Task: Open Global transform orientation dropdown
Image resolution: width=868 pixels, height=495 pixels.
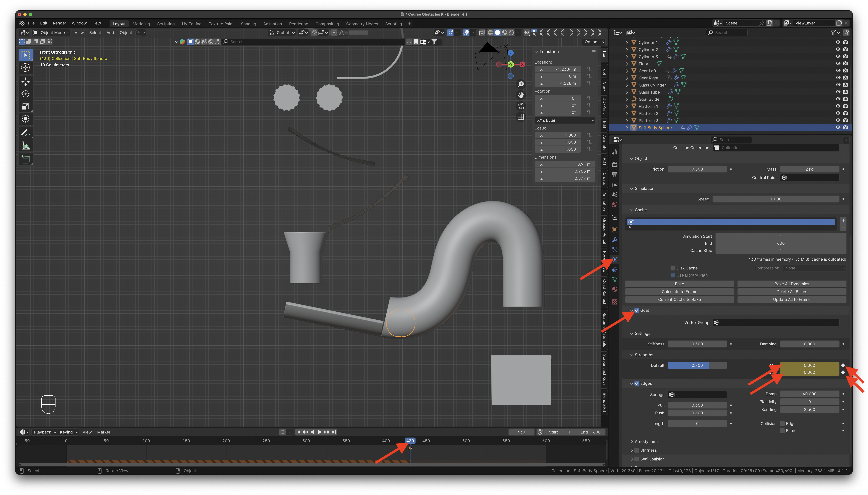Action: pos(282,33)
